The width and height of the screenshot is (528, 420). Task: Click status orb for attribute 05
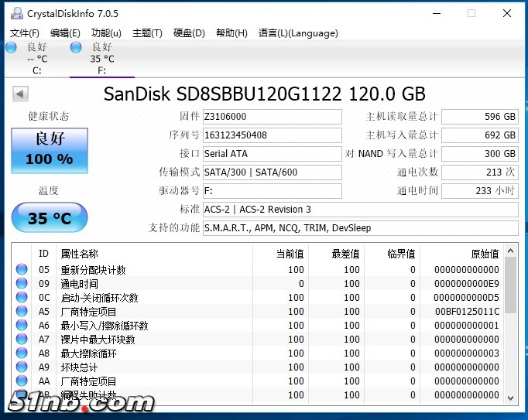click(x=22, y=270)
